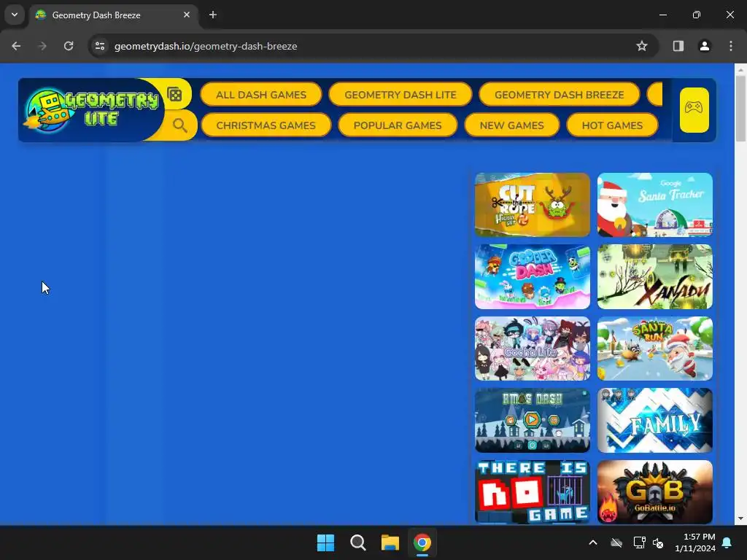Close the Geometry Dash Breeze tab

coord(187,15)
